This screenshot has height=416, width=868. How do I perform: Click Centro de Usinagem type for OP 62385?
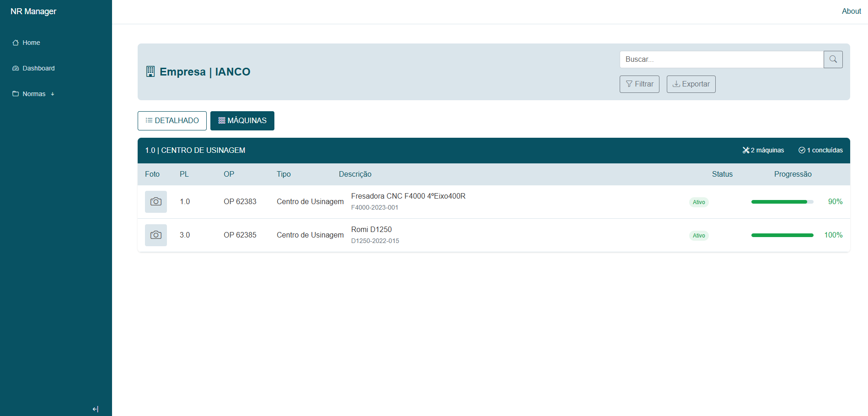(x=310, y=235)
